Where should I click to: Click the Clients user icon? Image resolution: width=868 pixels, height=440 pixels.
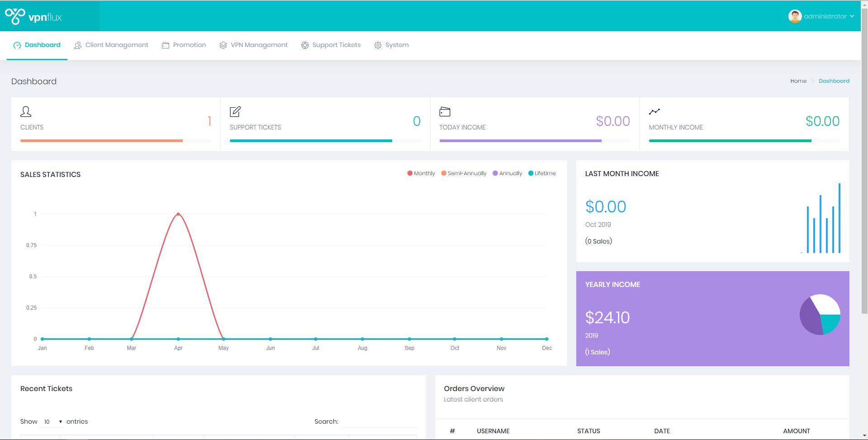[26, 111]
